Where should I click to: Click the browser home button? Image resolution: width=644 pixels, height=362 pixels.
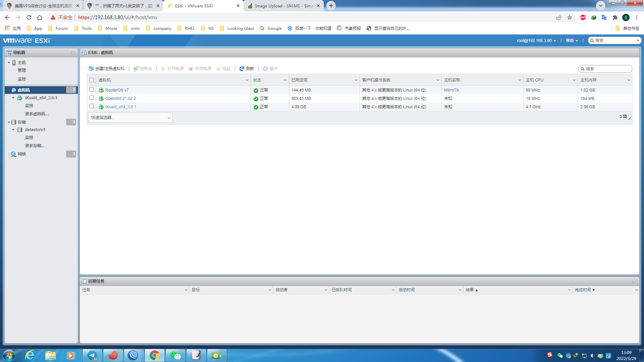pos(40,17)
